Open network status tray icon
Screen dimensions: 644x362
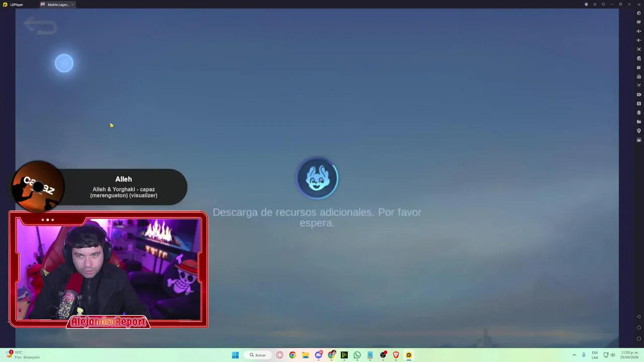pos(606,355)
